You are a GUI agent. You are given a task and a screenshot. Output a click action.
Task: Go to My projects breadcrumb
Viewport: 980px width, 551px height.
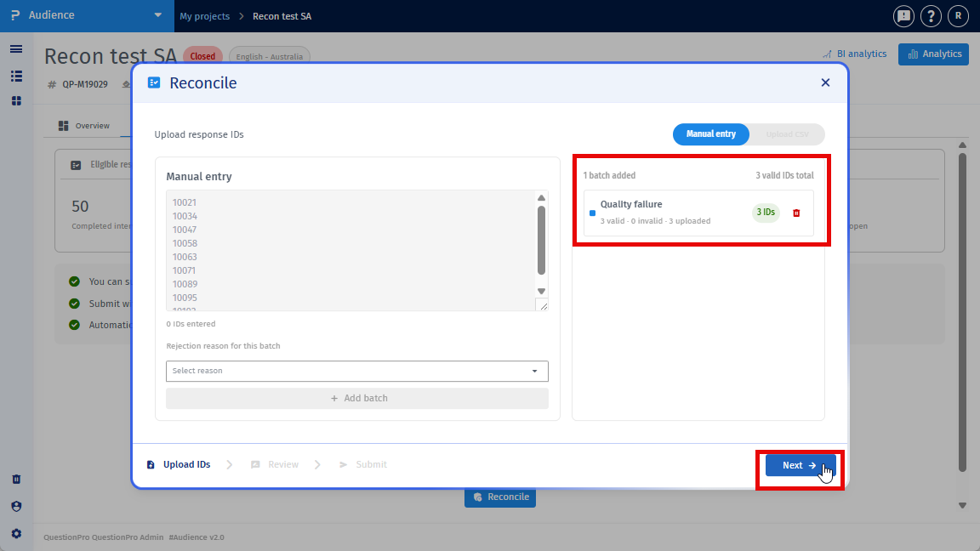pos(204,16)
